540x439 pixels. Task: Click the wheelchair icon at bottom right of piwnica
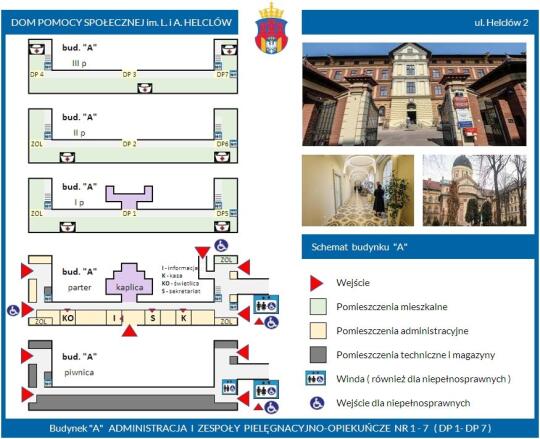click(x=271, y=407)
